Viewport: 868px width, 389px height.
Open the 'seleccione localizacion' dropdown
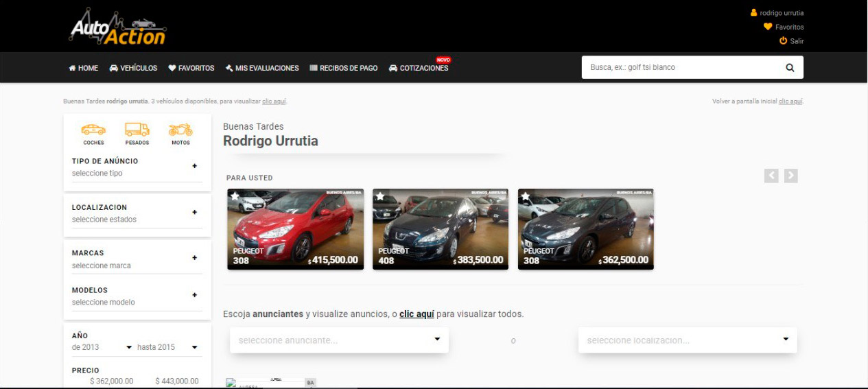coord(688,340)
